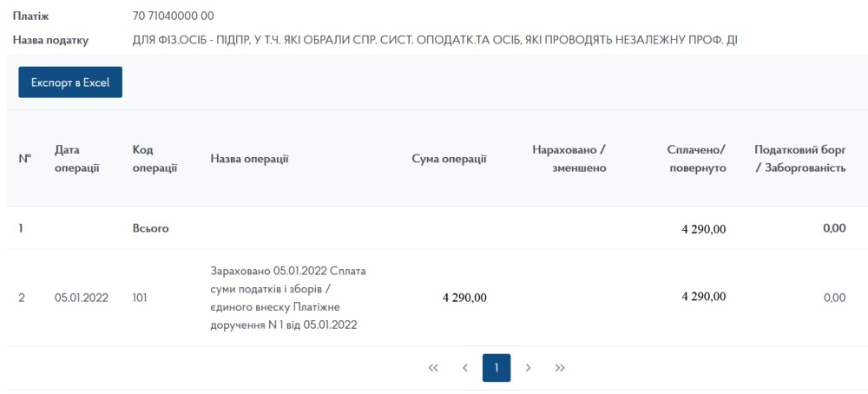Screen dimensions: 868x394
Task: Click the payment code 70 71040000 00
Action: [x=174, y=16]
